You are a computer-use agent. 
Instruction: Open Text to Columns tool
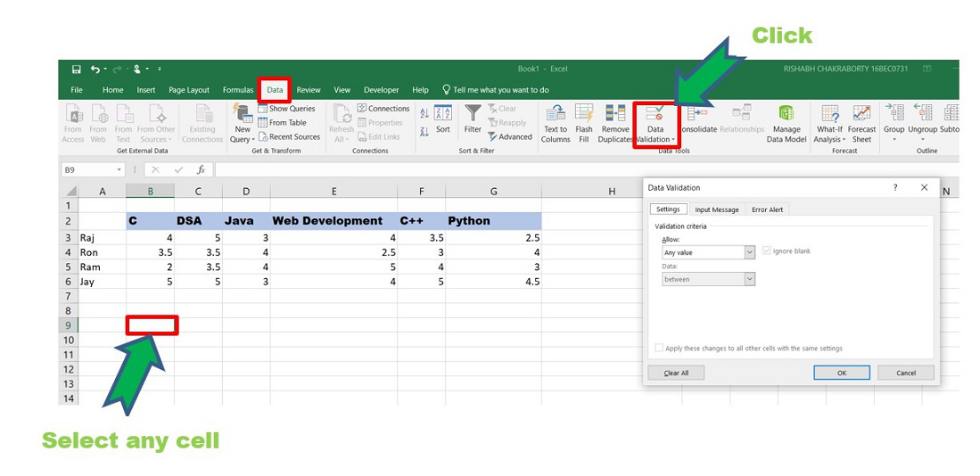coord(556,114)
